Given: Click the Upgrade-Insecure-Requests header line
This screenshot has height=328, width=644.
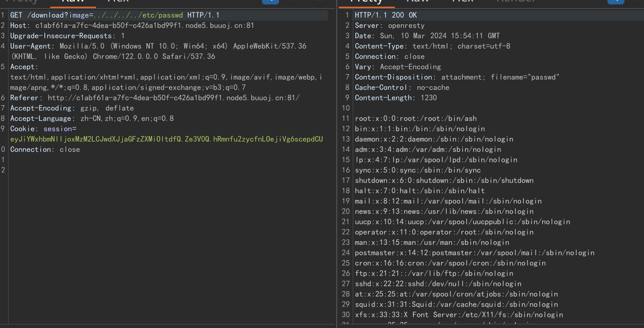Looking at the screenshot, I should (x=68, y=36).
